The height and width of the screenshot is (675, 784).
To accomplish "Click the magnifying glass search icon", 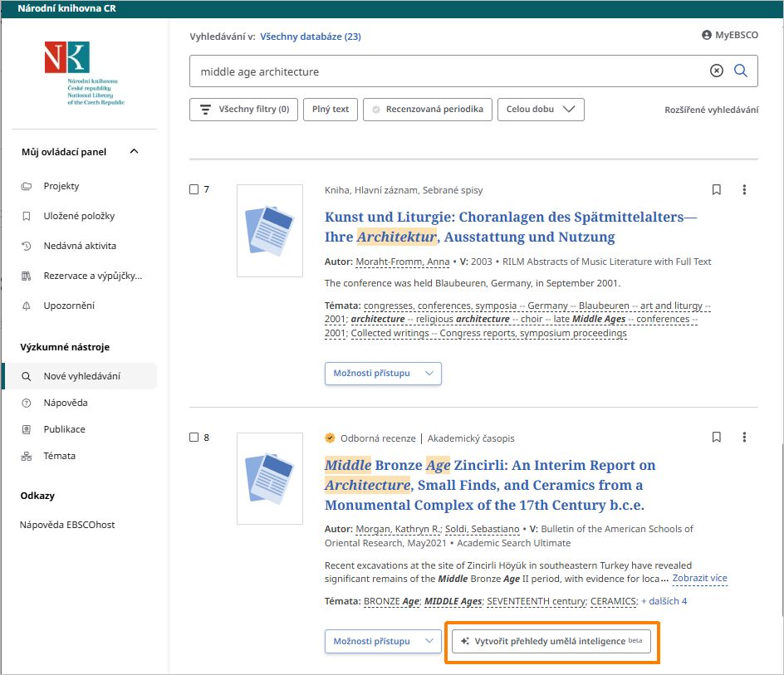I will click(741, 71).
